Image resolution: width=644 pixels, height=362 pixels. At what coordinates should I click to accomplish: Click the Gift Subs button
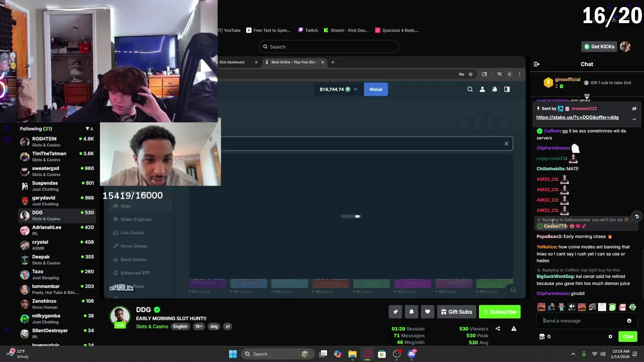[x=456, y=312]
